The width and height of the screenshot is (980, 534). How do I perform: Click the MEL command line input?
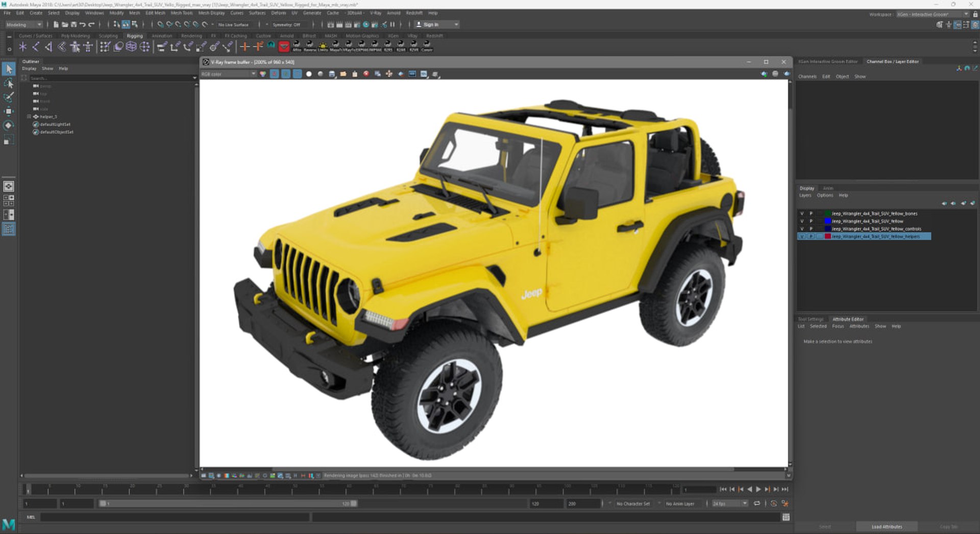pyautogui.click(x=175, y=517)
